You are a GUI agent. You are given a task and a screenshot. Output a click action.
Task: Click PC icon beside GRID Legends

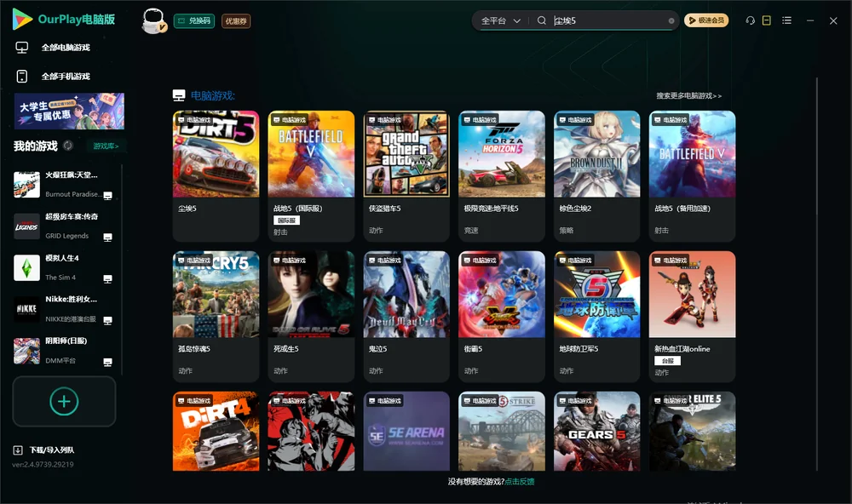107,238
